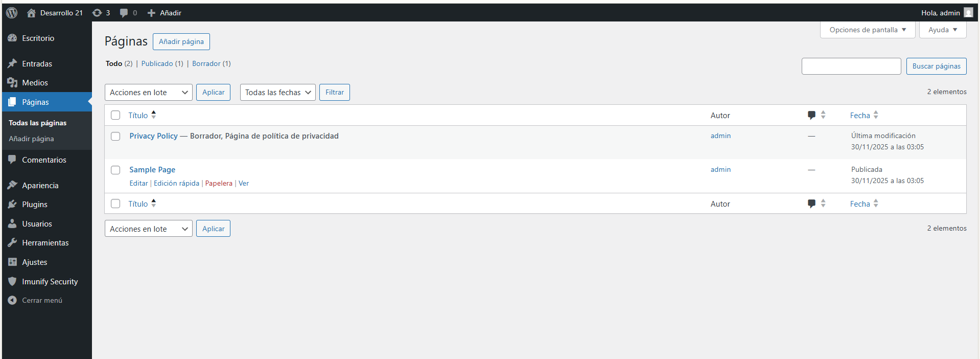The height and width of the screenshot is (359, 980).
Task: Open Imunify Security shield icon
Action: click(x=12, y=281)
